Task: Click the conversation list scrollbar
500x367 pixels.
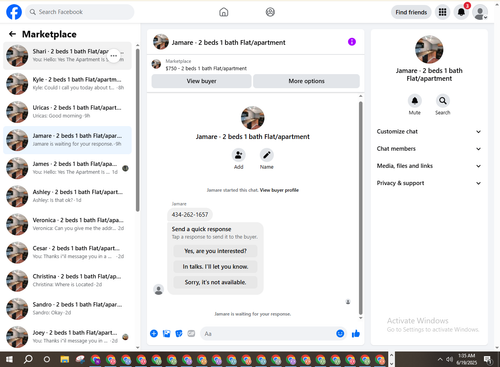Action: coord(138,130)
